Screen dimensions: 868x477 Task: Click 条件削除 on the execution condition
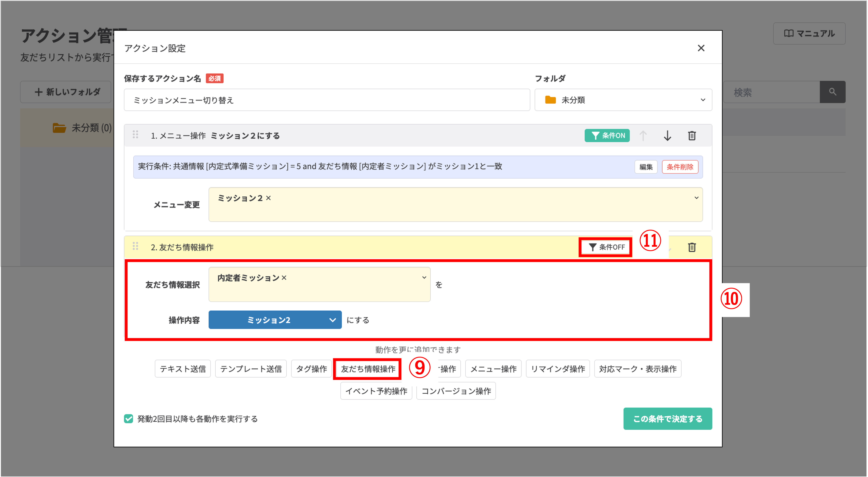click(x=680, y=167)
